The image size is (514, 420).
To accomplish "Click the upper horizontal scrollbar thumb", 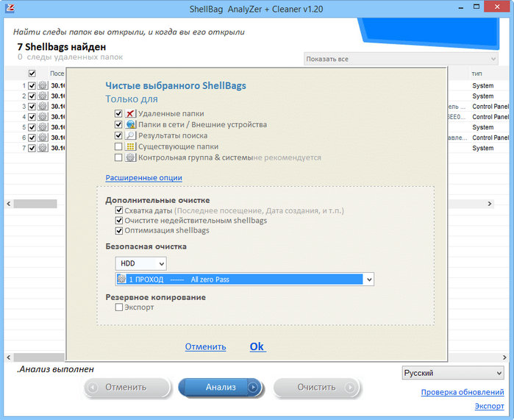I will coord(35,204).
